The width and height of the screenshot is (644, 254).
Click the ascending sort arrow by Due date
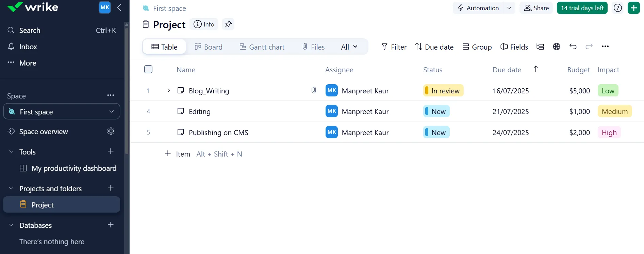(x=535, y=69)
